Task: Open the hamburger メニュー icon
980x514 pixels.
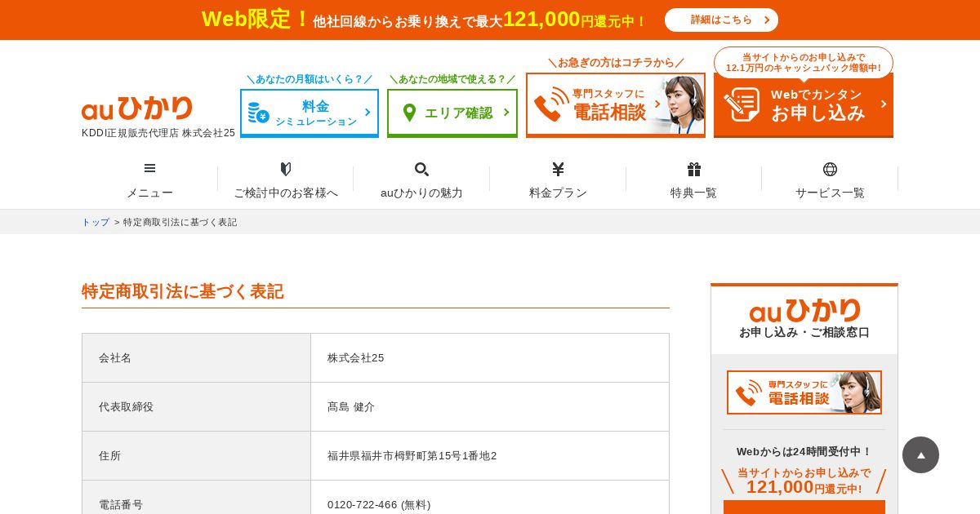Action: [x=149, y=168]
